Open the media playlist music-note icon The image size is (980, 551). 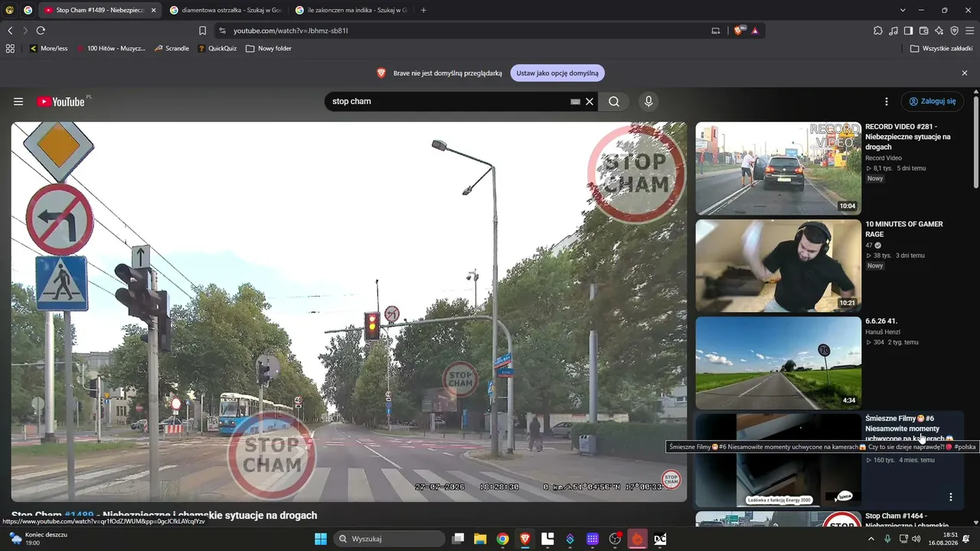893,31
